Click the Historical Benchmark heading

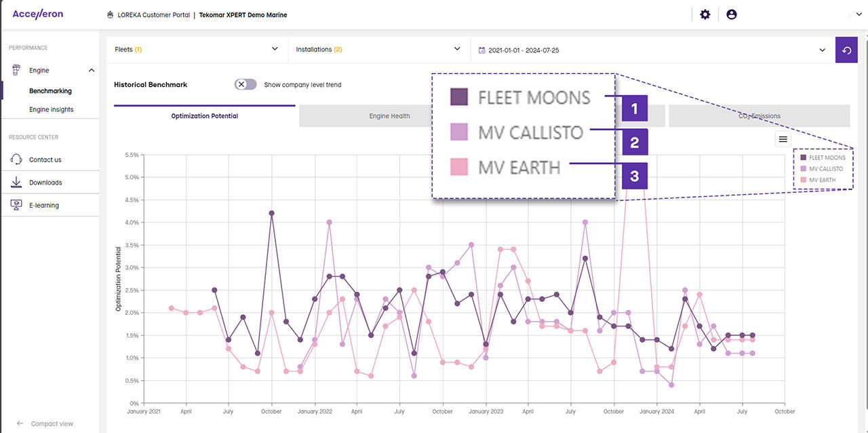[x=151, y=85]
